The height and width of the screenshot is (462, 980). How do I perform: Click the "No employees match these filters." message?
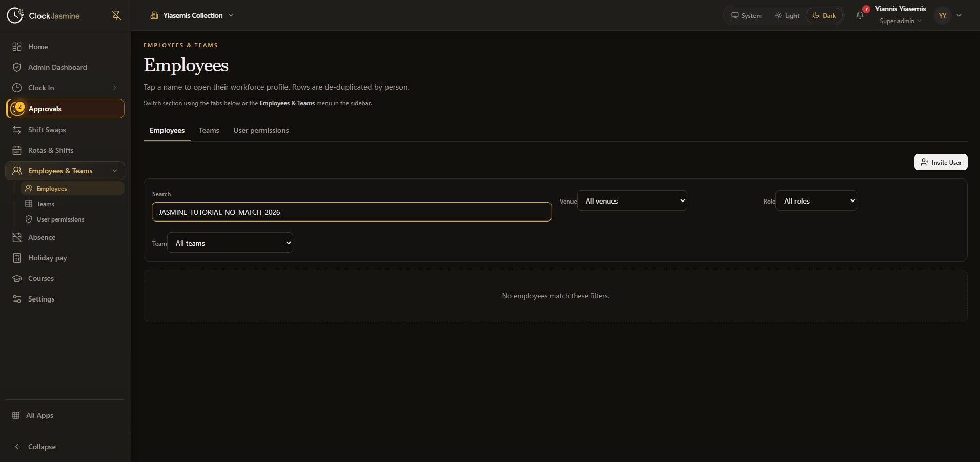pyautogui.click(x=556, y=296)
